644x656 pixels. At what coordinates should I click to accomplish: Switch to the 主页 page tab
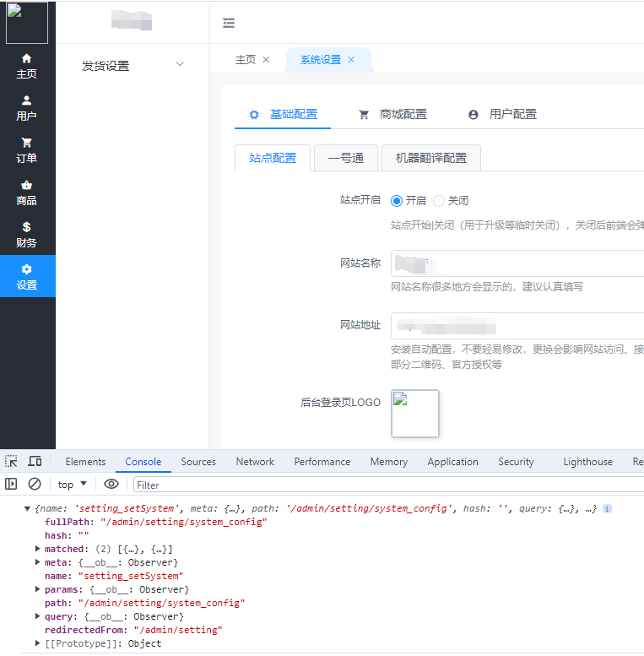coord(246,60)
